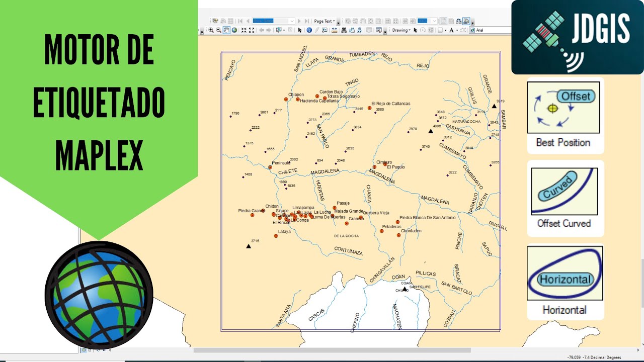The width and height of the screenshot is (644, 362).
Task: Click the Clear Selected Features icon
Action: pyautogui.click(x=290, y=30)
